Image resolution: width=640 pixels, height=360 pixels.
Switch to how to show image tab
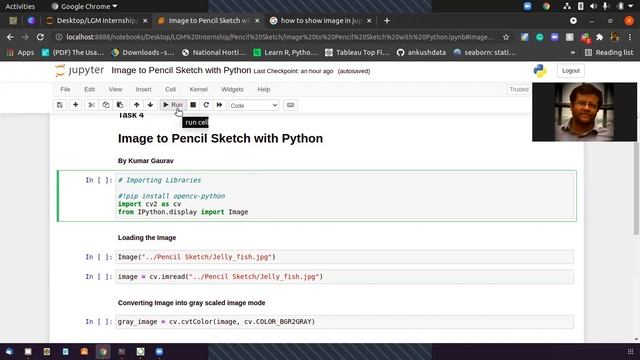[321, 20]
